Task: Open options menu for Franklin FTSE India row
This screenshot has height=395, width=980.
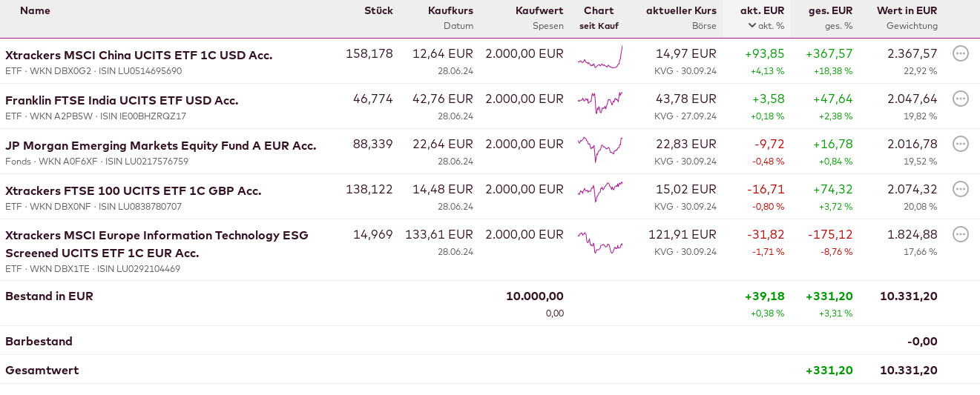Action: pyautogui.click(x=960, y=99)
